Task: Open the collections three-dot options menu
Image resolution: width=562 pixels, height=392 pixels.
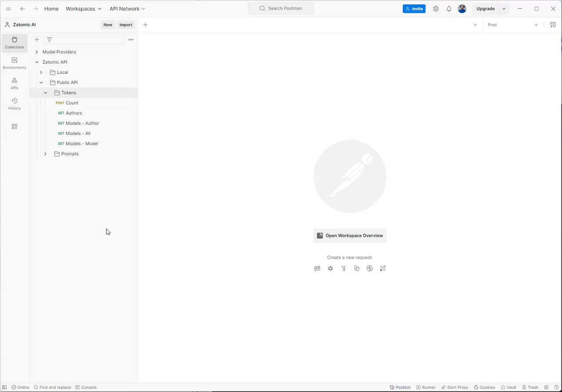Action: (x=131, y=40)
